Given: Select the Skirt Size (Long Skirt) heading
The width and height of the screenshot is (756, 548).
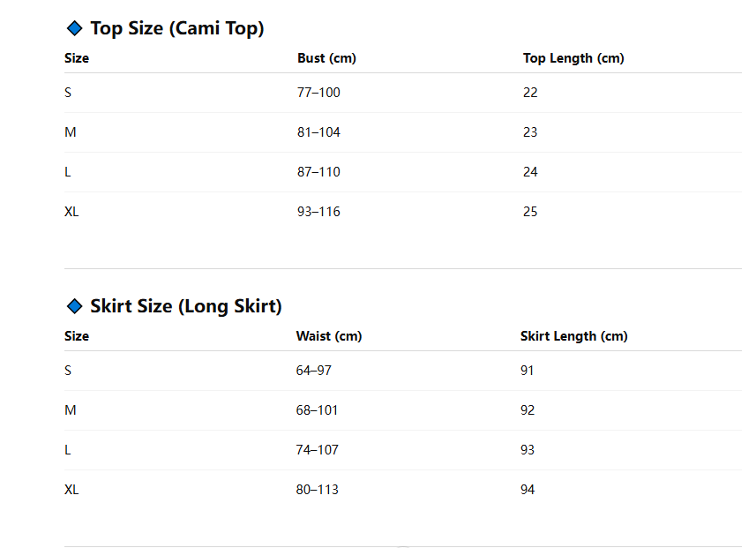Looking at the screenshot, I should [185, 306].
